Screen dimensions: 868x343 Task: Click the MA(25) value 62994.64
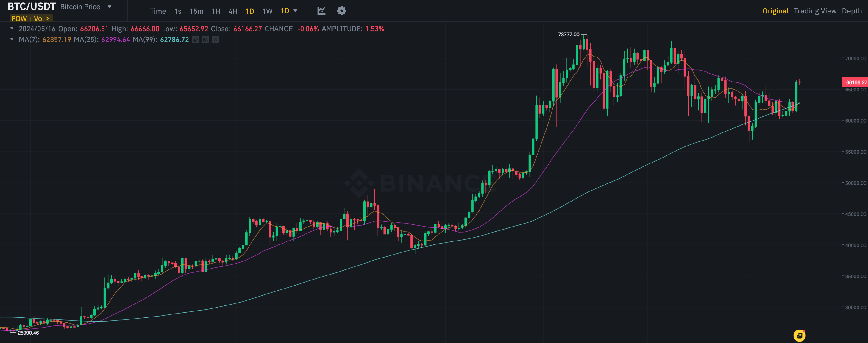115,39
